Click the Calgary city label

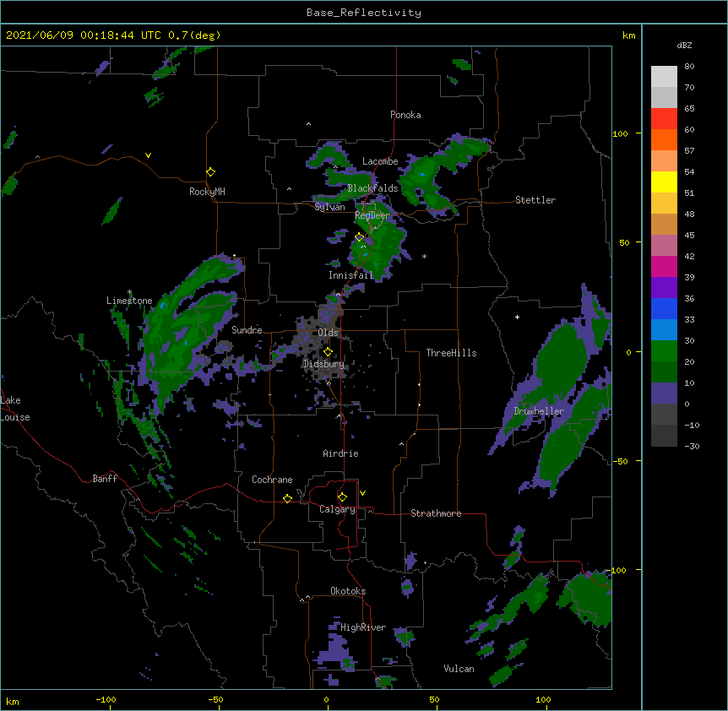point(337,509)
